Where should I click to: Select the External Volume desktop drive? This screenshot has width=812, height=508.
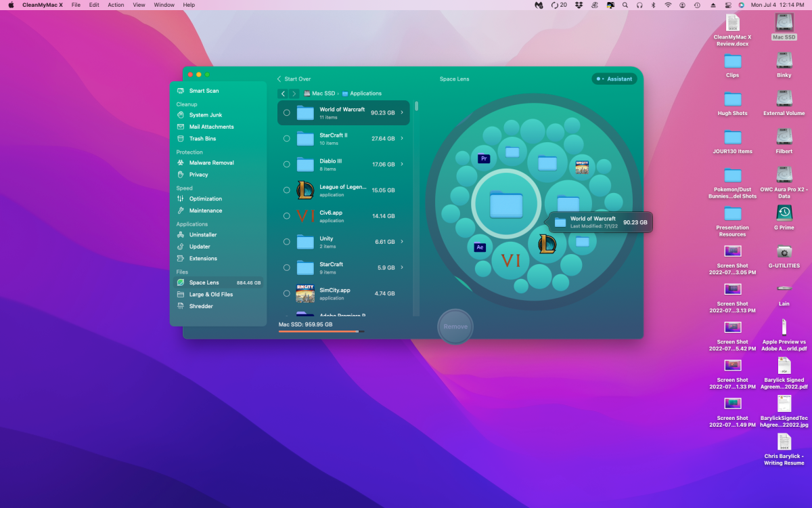784,104
